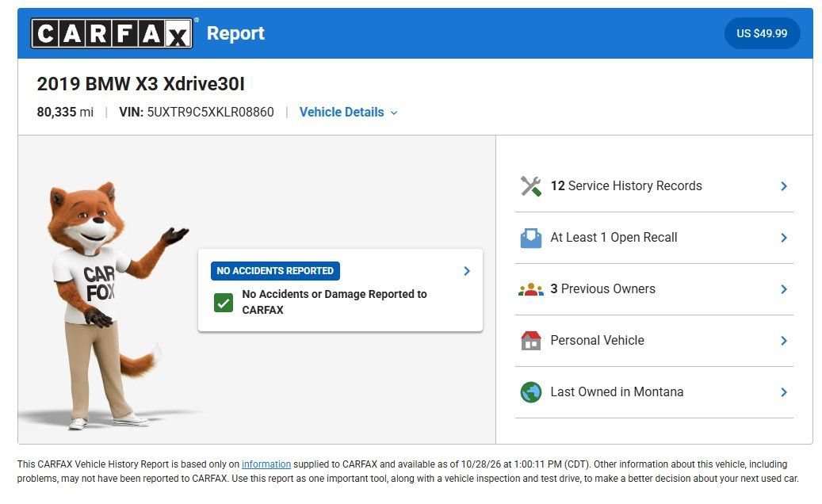Open the 12 Service History Records text
The height and width of the screenshot is (504, 822).
click(626, 186)
